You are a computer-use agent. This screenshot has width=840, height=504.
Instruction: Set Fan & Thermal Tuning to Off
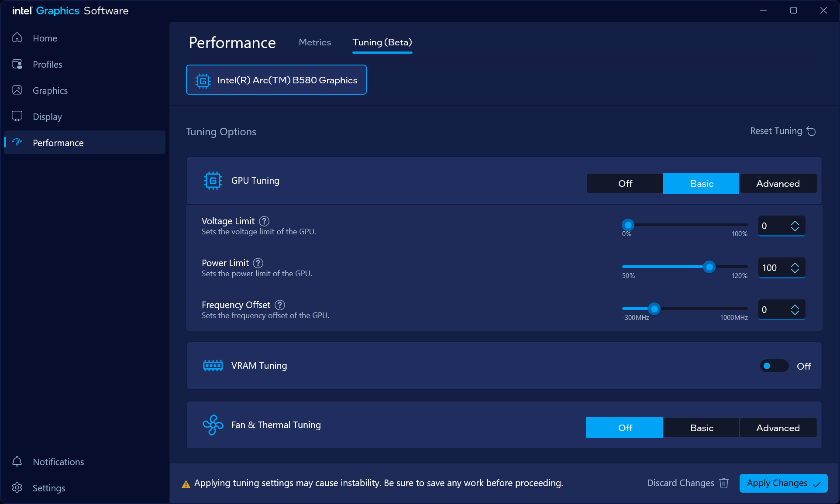click(x=624, y=428)
